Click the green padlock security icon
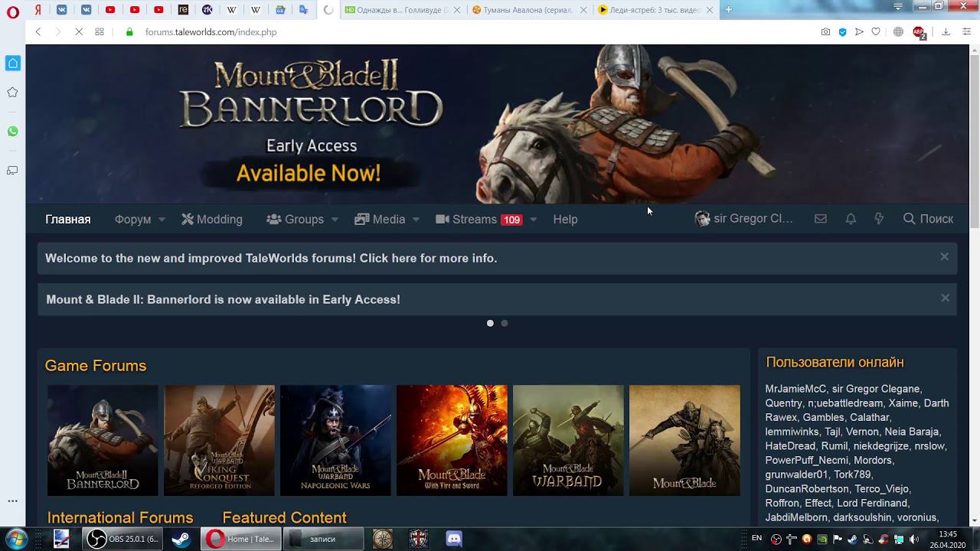The image size is (980, 551). pos(129,31)
